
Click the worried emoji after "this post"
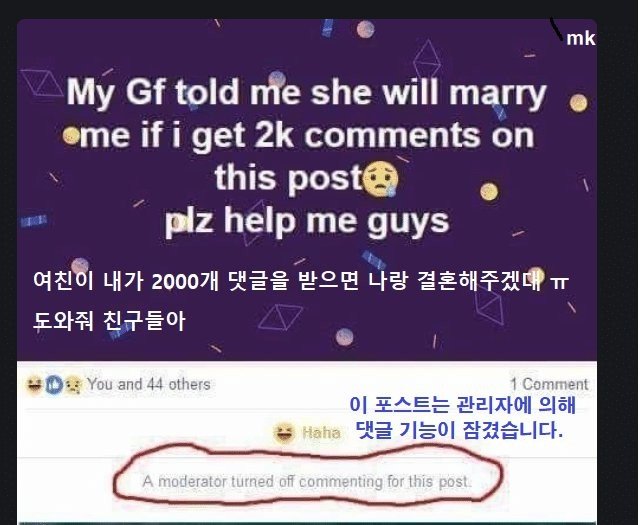[x=381, y=179]
